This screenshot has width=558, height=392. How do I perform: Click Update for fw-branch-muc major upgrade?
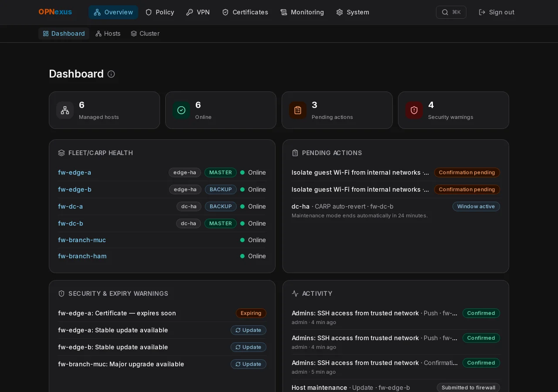pyautogui.click(x=248, y=364)
